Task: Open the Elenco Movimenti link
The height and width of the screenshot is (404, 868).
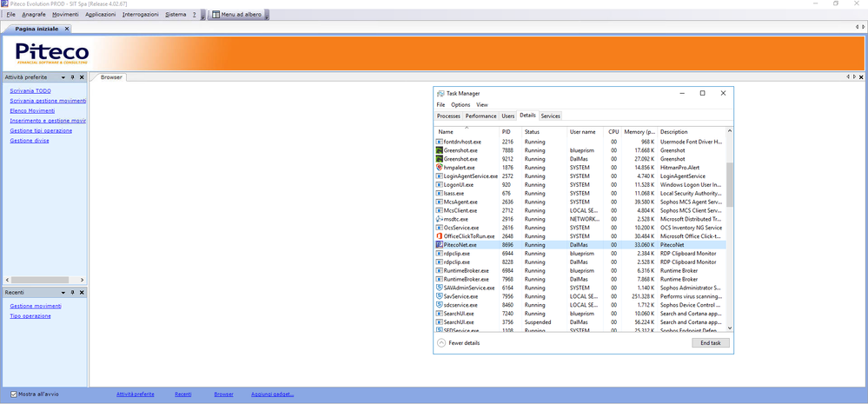Action: pyautogui.click(x=32, y=110)
